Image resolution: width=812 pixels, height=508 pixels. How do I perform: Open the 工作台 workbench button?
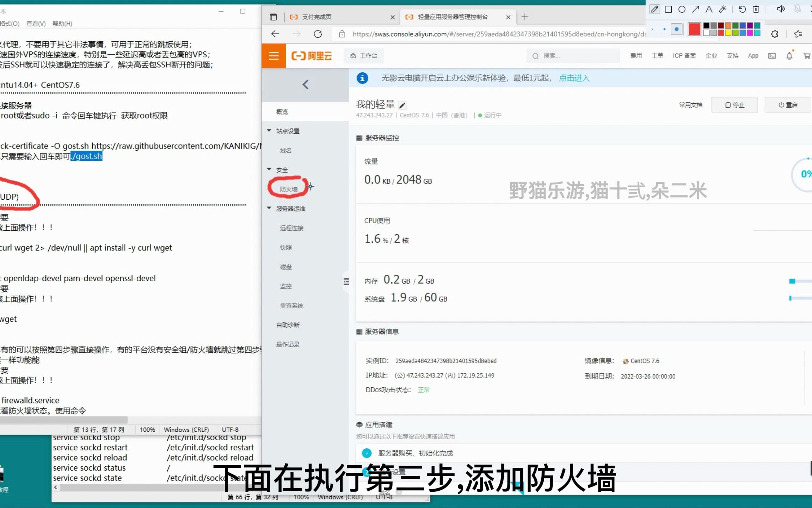pyautogui.click(x=364, y=56)
